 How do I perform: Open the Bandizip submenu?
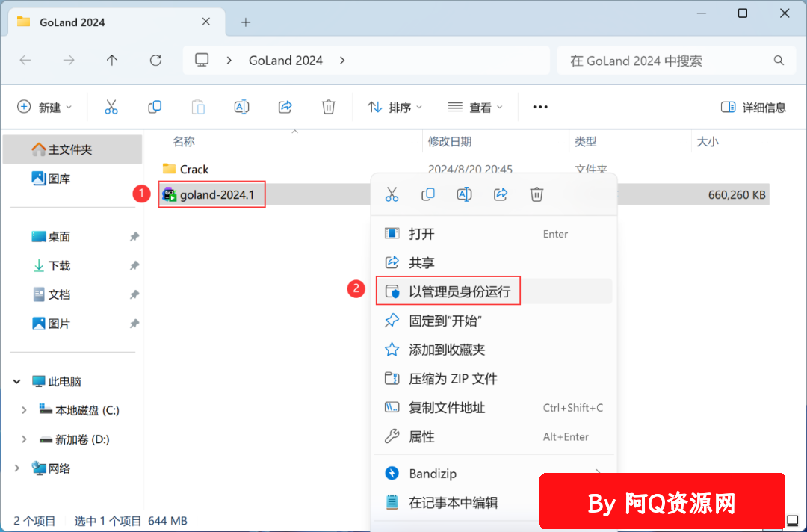pos(494,474)
